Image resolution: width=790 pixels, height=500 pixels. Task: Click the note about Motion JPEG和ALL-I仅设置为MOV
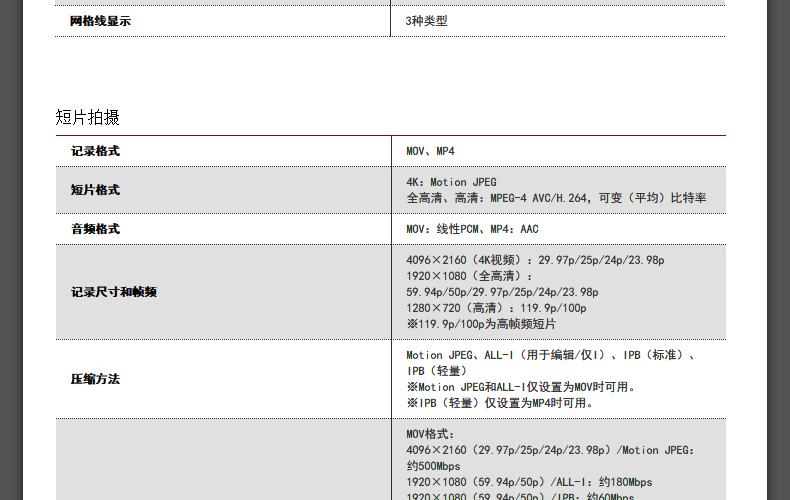[521, 387]
